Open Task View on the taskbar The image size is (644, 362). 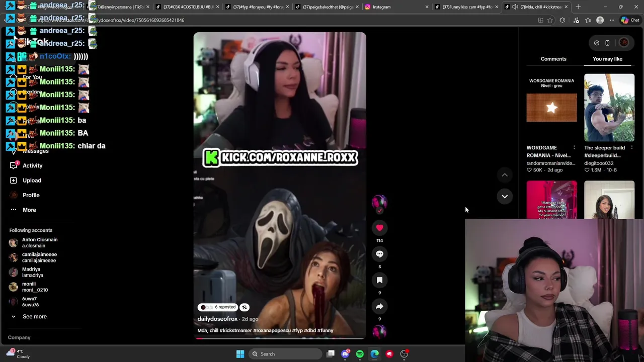pos(331,354)
